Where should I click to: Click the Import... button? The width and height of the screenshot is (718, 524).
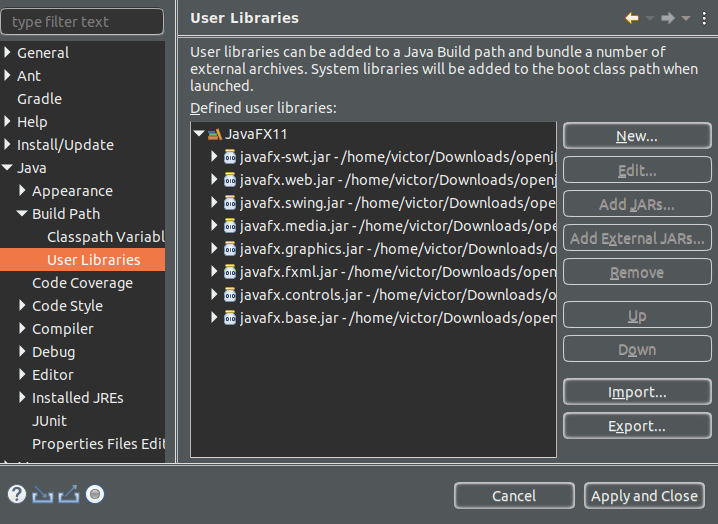coord(637,392)
